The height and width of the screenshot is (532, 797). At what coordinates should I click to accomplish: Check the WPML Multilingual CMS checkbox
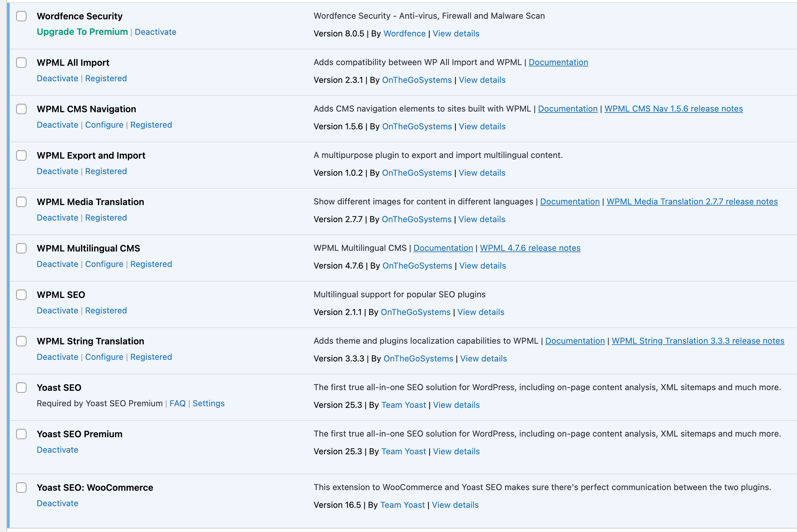(21, 248)
